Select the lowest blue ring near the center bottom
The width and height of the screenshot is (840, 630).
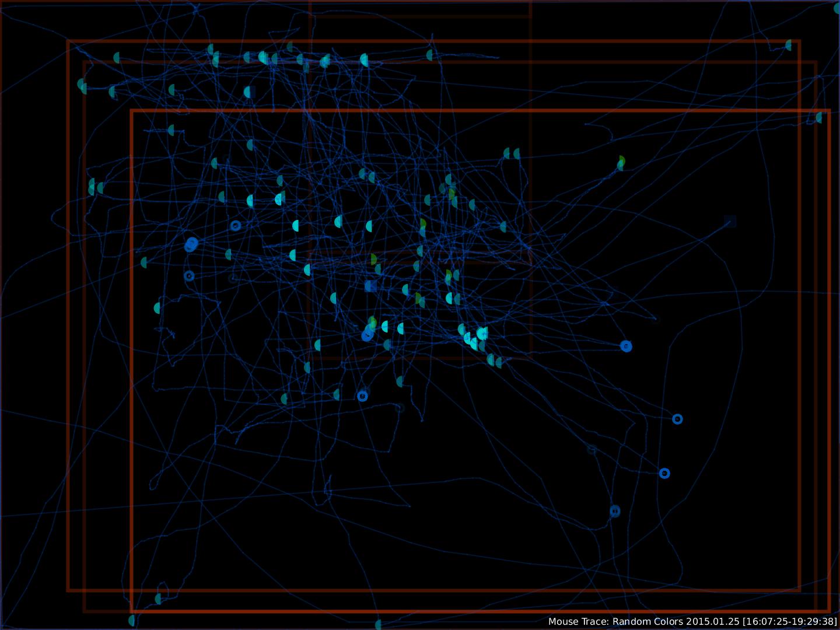pos(362,396)
